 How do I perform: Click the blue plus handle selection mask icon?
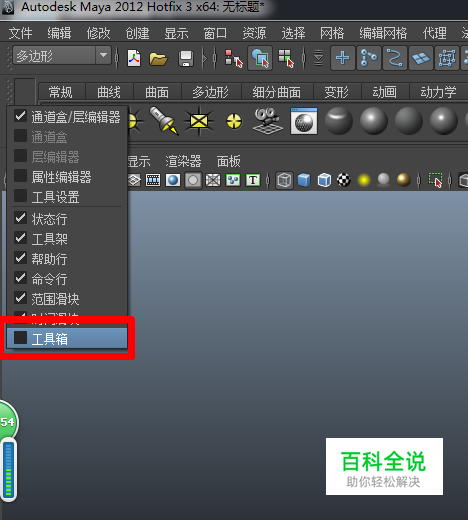coord(342,58)
